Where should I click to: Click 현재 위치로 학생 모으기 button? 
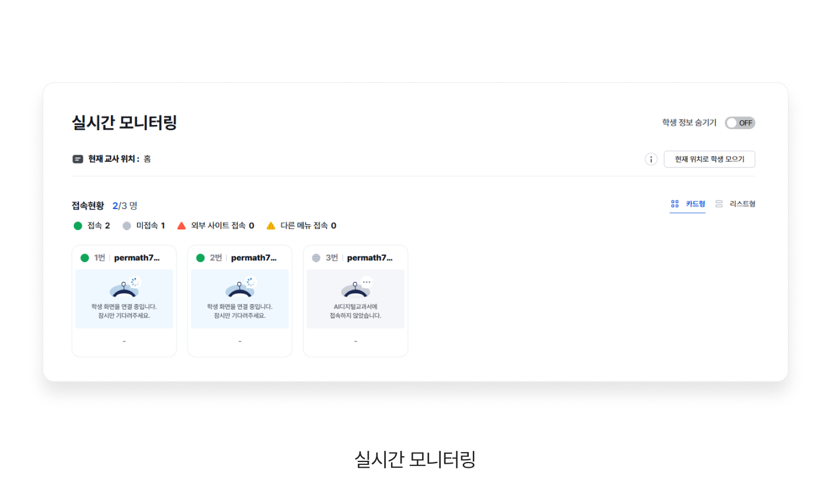[x=710, y=159]
